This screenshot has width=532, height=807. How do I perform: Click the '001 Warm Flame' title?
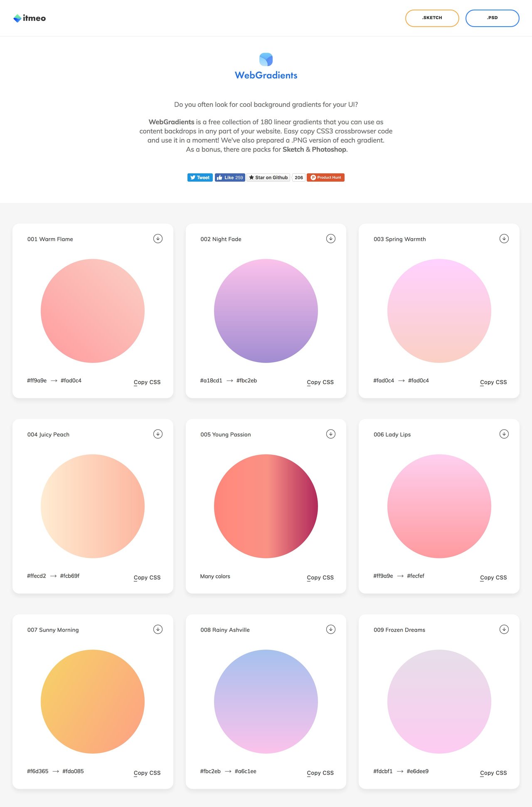coord(50,239)
